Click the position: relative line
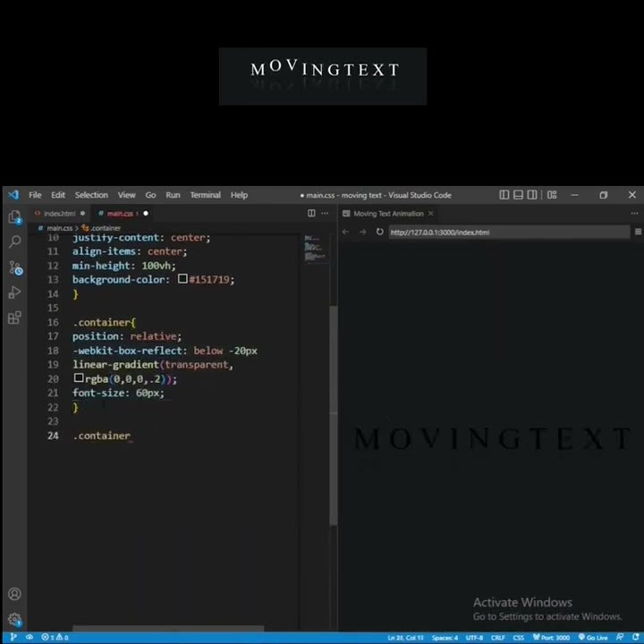This screenshot has width=644, height=644. [x=127, y=336]
